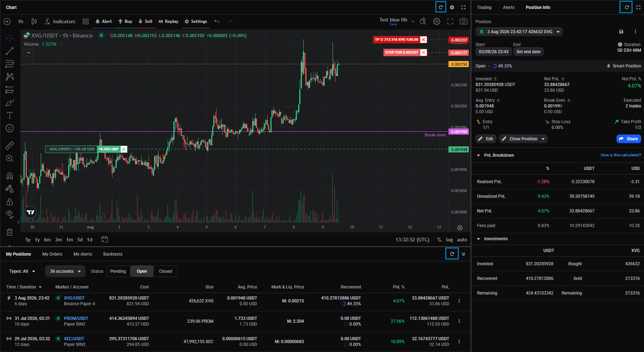Filter positions by Closed status
The height and width of the screenshot is (352, 644).
click(x=166, y=271)
